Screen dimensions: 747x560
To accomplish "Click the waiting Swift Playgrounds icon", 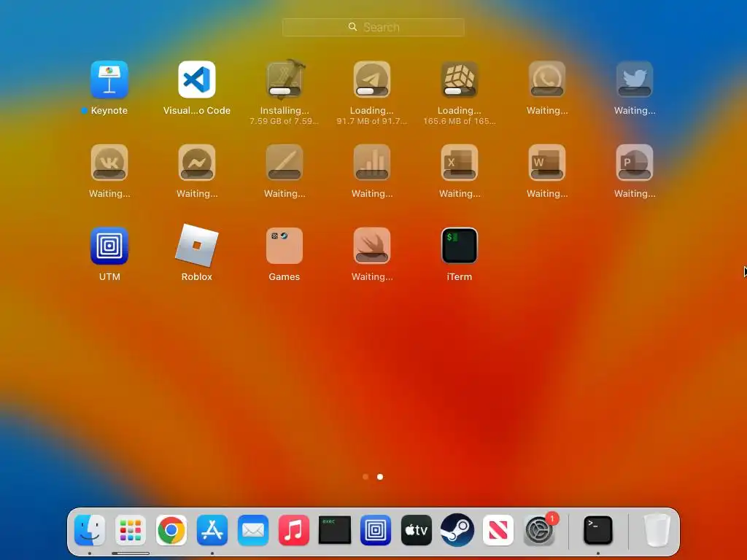I will tap(372, 246).
